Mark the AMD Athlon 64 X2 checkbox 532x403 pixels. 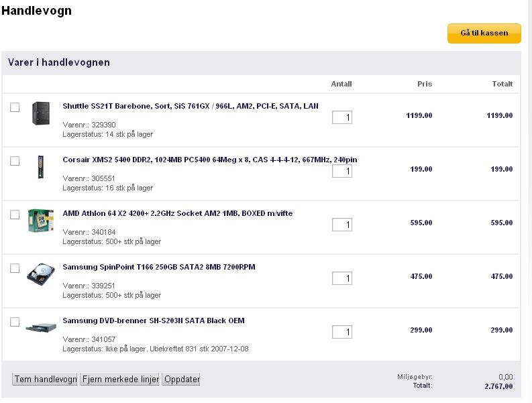click(15, 215)
